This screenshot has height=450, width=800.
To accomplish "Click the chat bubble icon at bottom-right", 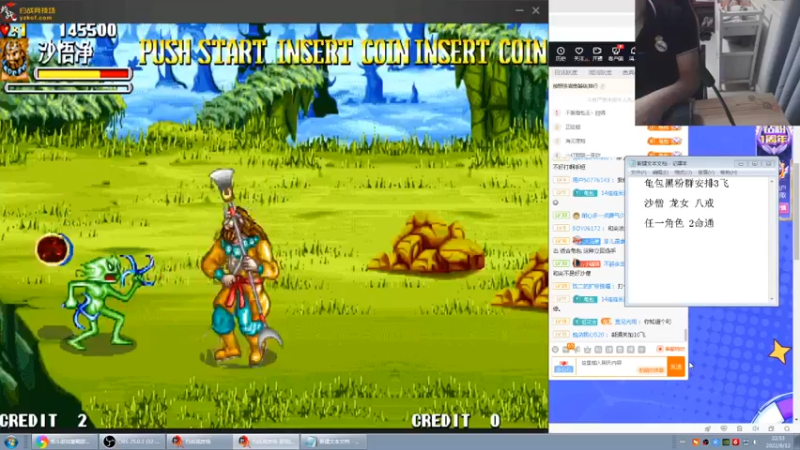I will tap(787, 429).
